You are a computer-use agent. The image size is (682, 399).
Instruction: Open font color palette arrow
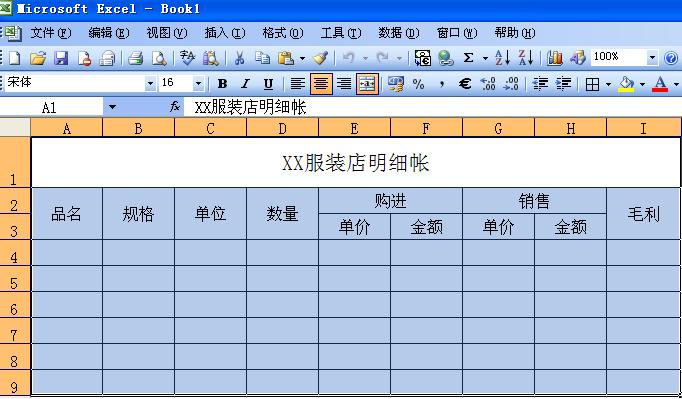tap(676, 84)
